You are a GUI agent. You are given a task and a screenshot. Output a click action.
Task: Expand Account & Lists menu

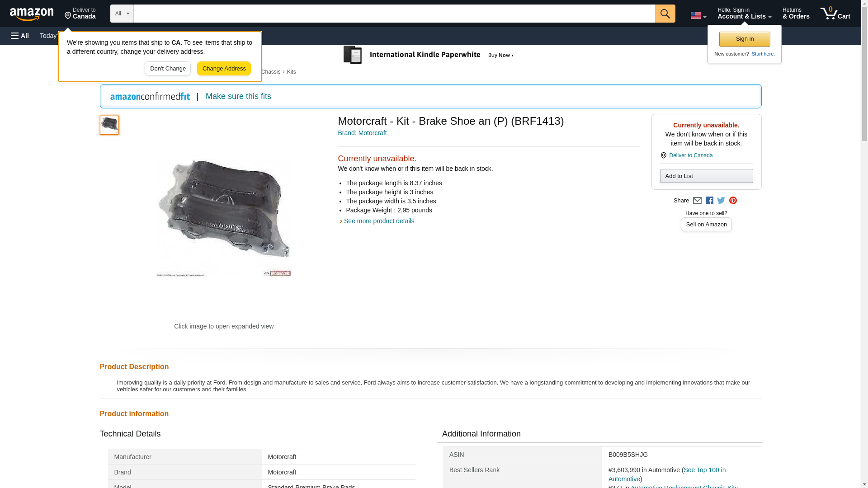[x=744, y=14]
